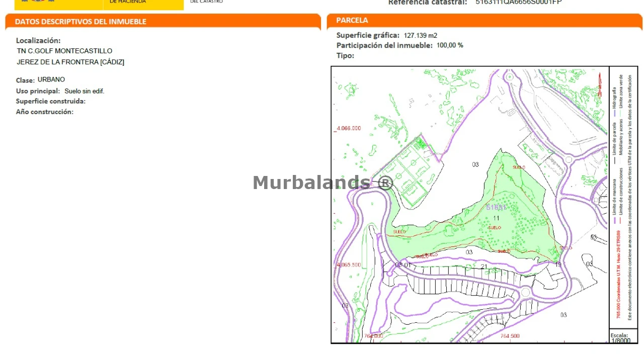Click 'JEREZ DE LA FRONTERA [CÁDIZ]' text
Image resolution: width=644 pixels, height=362 pixels.
[70, 62]
